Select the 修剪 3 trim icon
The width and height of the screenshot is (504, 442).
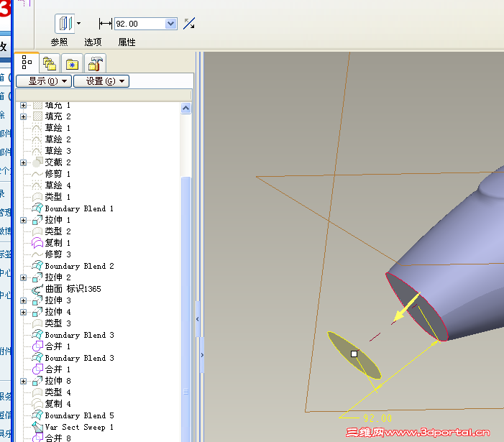pyautogui.click(x=37, y=254)
